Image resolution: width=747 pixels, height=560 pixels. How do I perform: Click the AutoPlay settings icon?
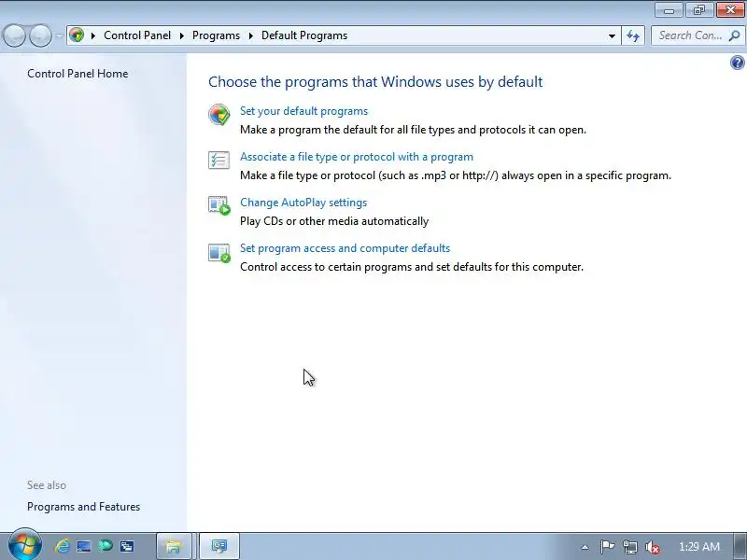(x=219, y=205)
